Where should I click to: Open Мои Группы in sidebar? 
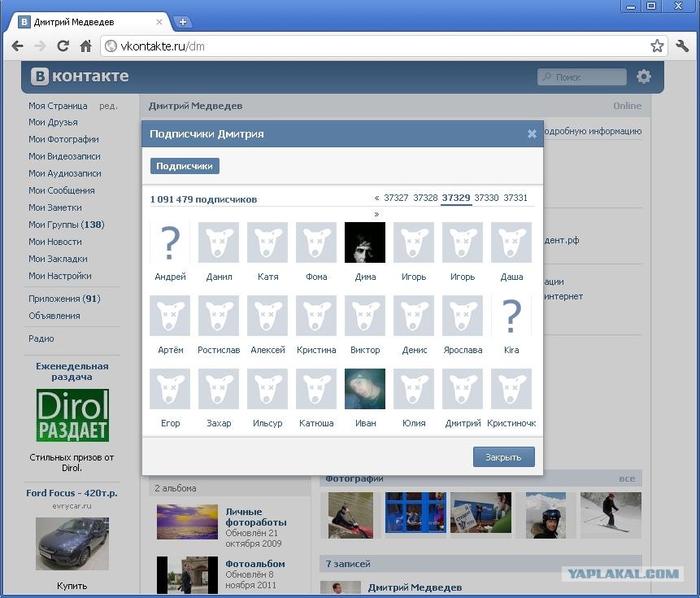click(67, 225)
